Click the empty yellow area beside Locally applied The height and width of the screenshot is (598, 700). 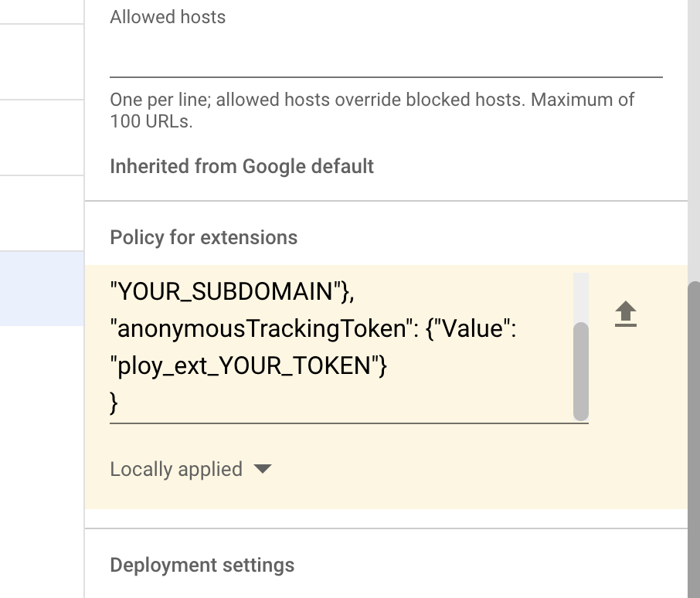point(464,469)
